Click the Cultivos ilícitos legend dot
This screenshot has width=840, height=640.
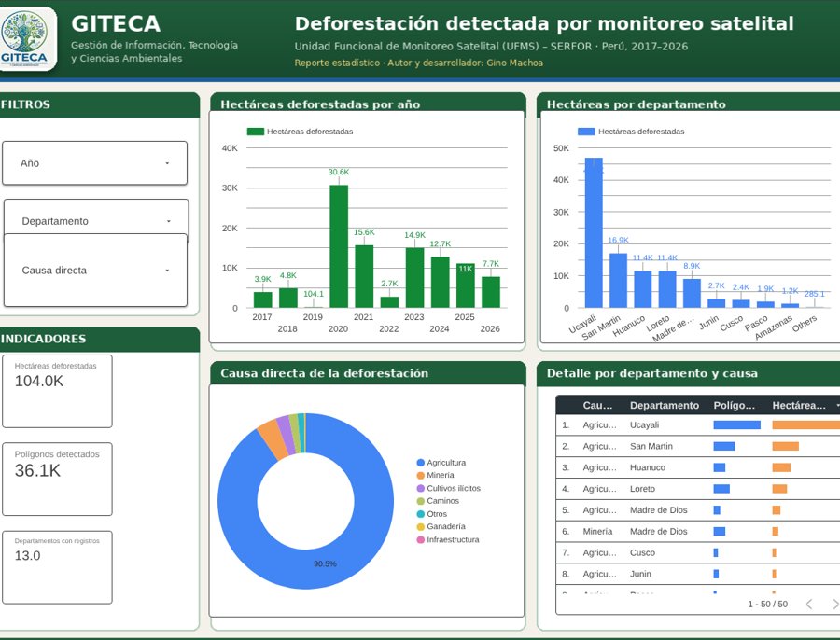[421, 489]
